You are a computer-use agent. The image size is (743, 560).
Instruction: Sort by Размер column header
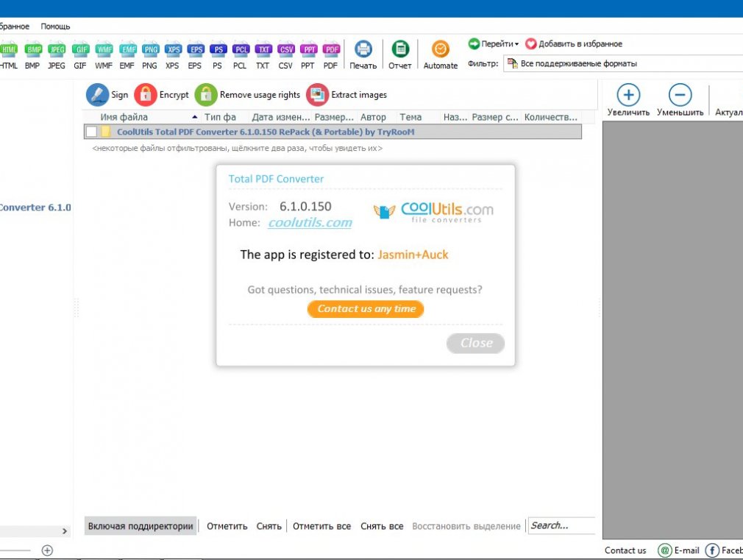334,117
